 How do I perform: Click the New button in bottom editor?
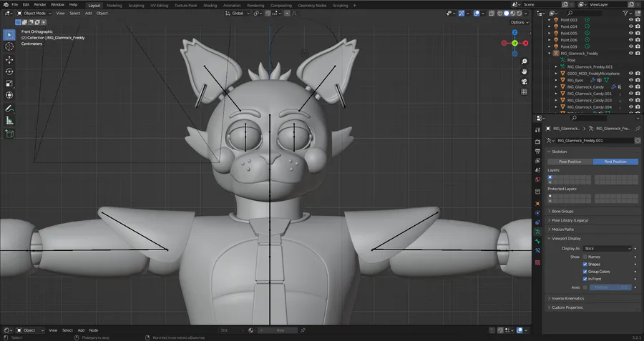pyautogui.click(x=280, y=330)
